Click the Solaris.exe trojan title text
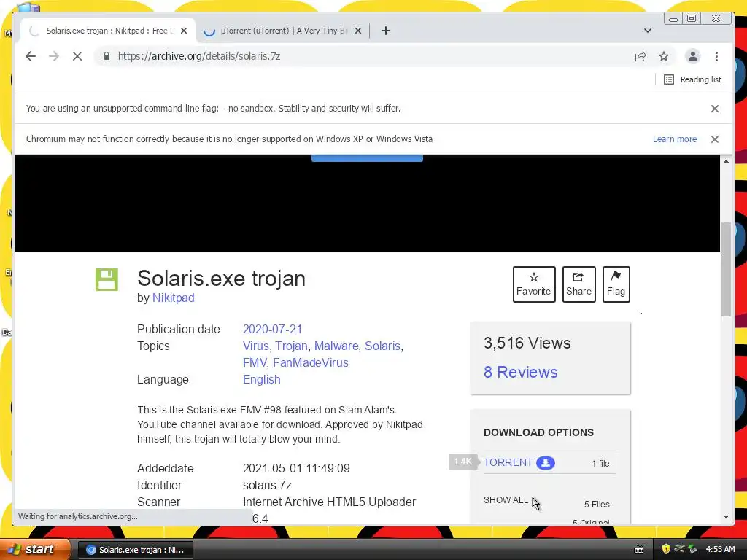Screen dimensions: 747x560 pos(221,278)
